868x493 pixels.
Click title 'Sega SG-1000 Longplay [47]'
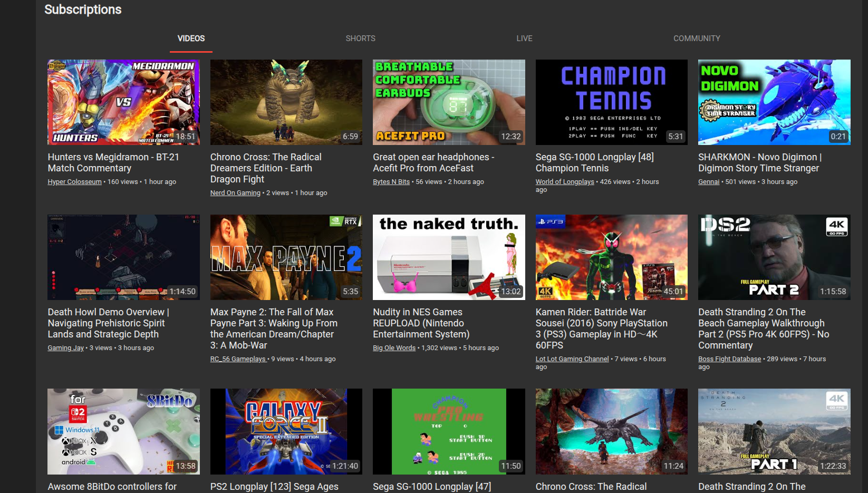(432, 487)
